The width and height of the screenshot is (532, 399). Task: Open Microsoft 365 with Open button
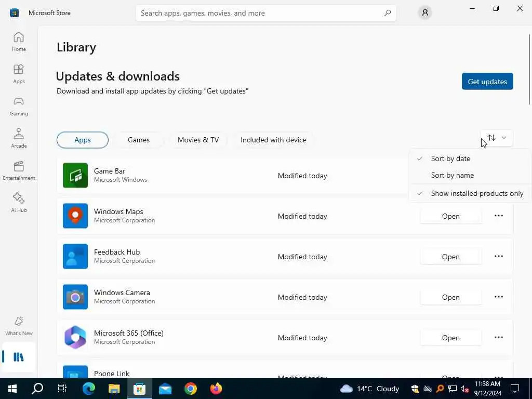pos(450,338)
